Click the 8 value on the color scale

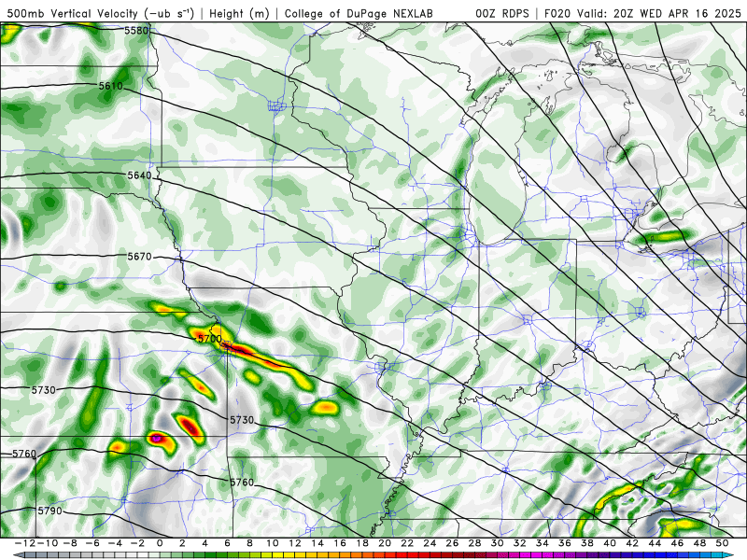(249, 543)
